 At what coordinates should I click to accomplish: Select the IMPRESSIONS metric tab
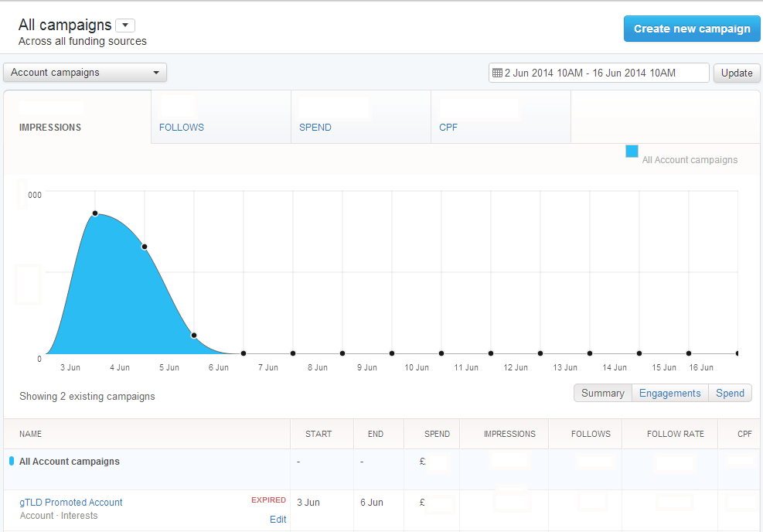pyautogui.click(x=77, y=117)
